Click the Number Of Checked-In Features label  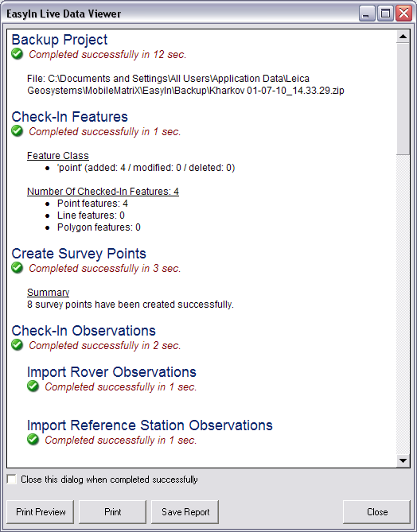103,192
